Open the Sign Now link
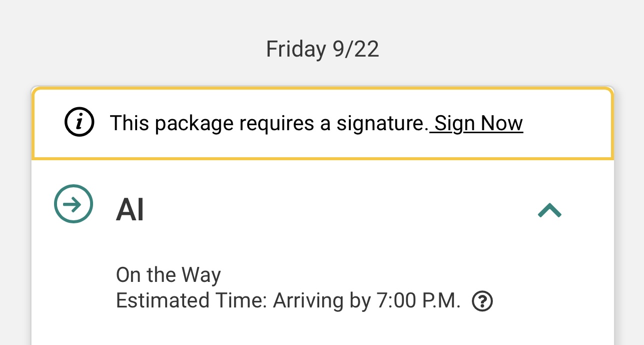Viewport: 644px width, 345px height. [x=478, y=123]
